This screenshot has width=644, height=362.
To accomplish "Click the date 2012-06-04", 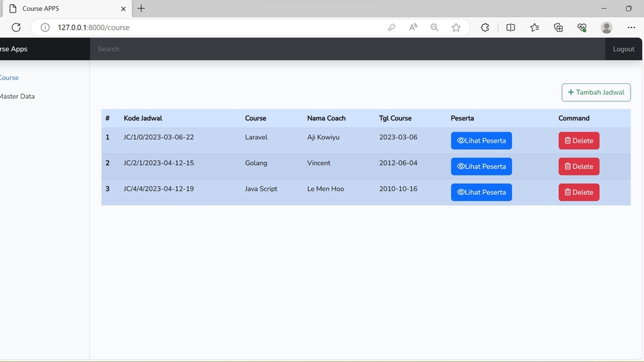I will click(398, 163).
